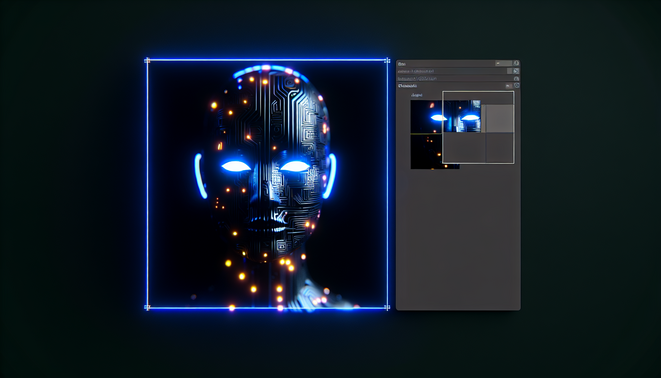Click the round icon in the panel's title row

pyautogui.click(x=516, y=63)
